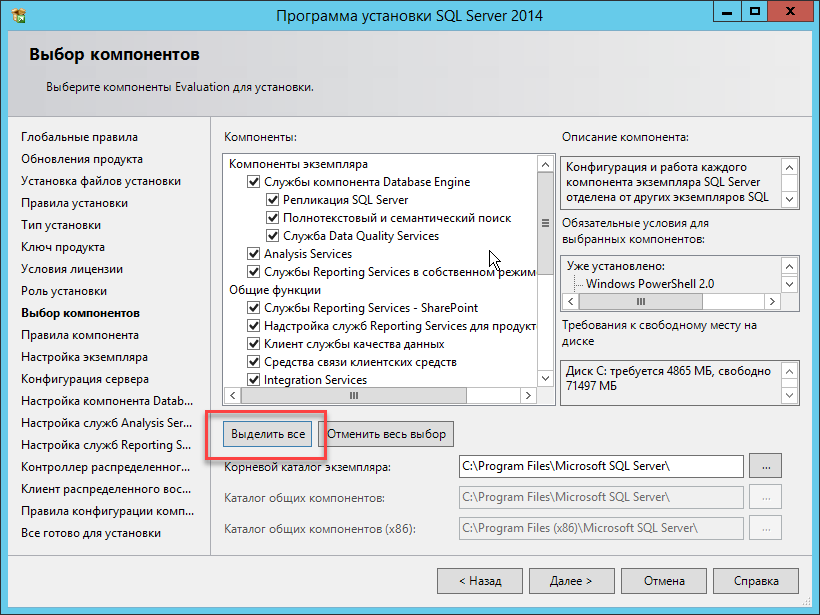
Task: Open help via the Справка button
Action: (755, 581)
